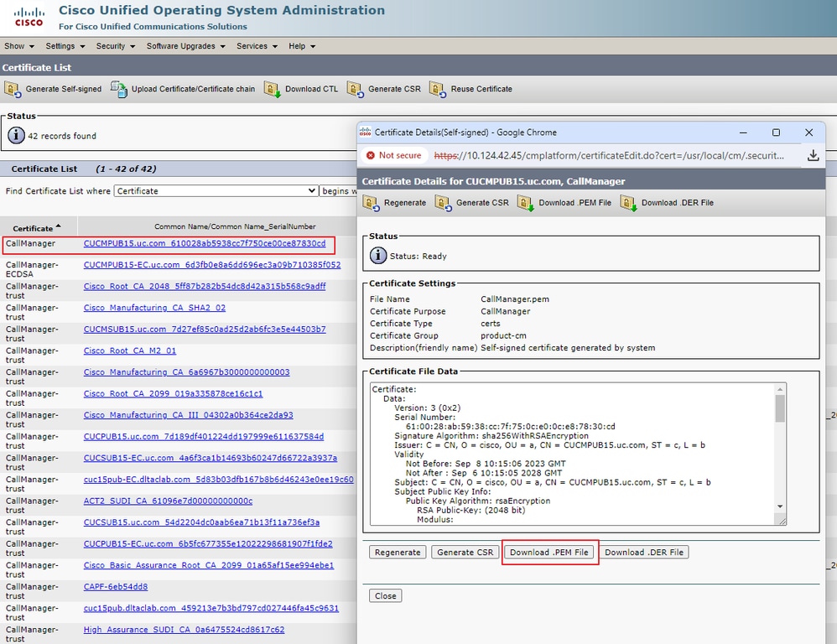The height and width of the screenshot is (644, 837).
Task: Open CUCMPUB15-EC.uc.com ECDSA certificate link
Action: (x=212, y=265)
